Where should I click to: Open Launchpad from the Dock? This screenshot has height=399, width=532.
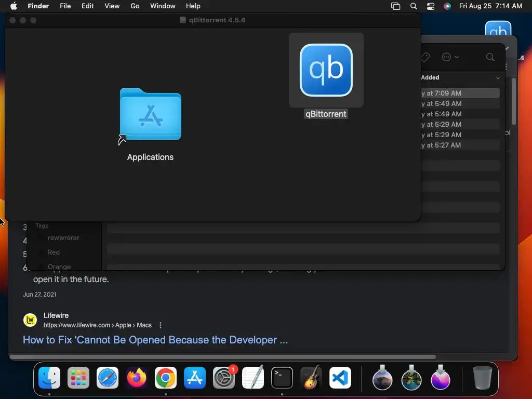pyautogui.click(x=78, y=378)
